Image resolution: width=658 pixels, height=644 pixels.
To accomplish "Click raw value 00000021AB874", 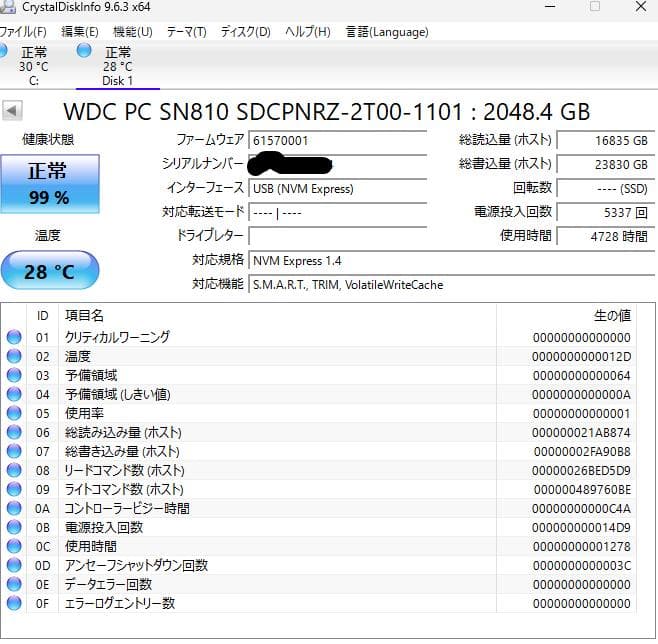I will pyautogui.click(x=582, y=433).
